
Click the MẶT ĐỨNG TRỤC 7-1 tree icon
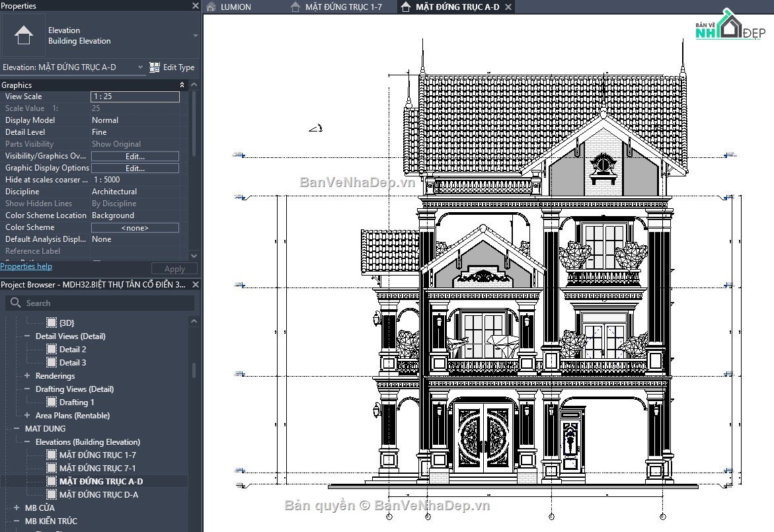(x=52, y=469)
